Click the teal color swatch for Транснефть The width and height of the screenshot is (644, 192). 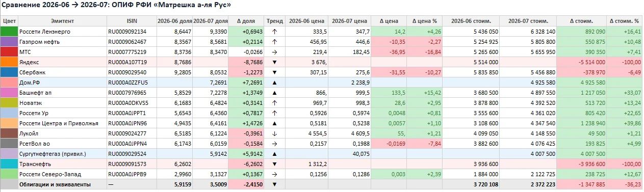point(10,163)
